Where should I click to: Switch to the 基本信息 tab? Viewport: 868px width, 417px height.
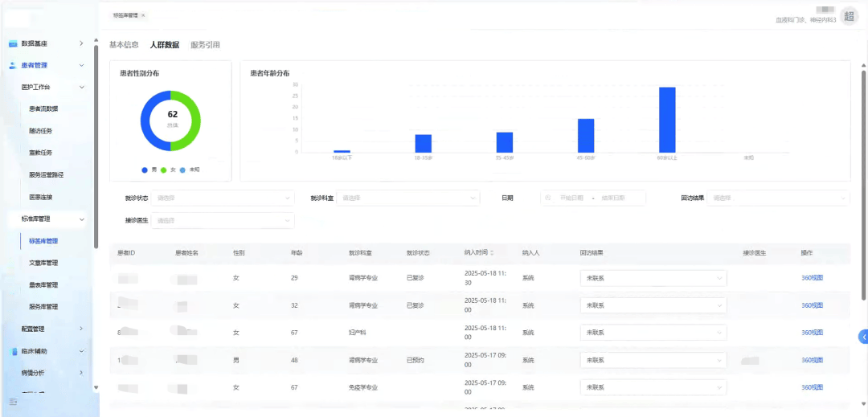tap(124, 45)
